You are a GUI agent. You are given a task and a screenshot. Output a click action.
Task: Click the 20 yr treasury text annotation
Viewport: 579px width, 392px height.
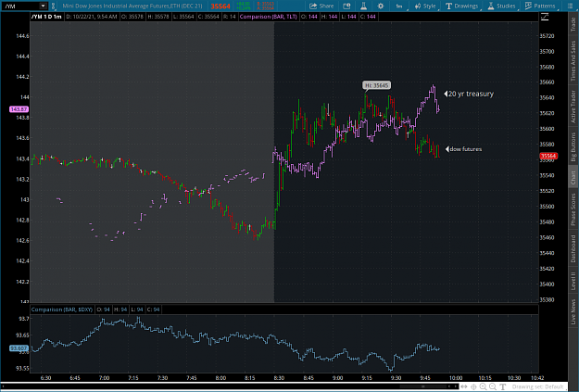471,94
